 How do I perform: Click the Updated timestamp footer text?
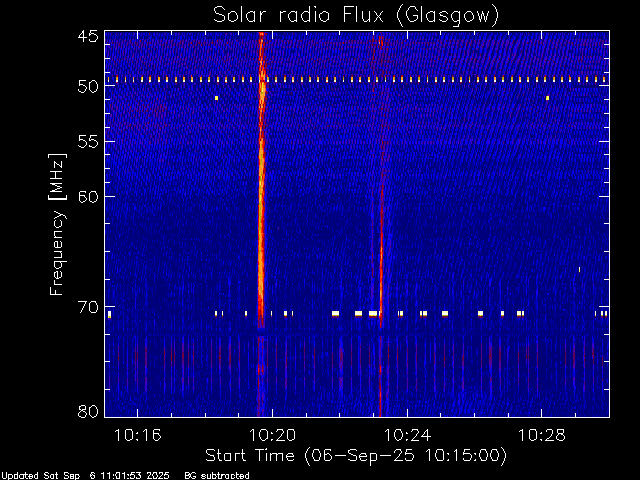click(85, 476)
